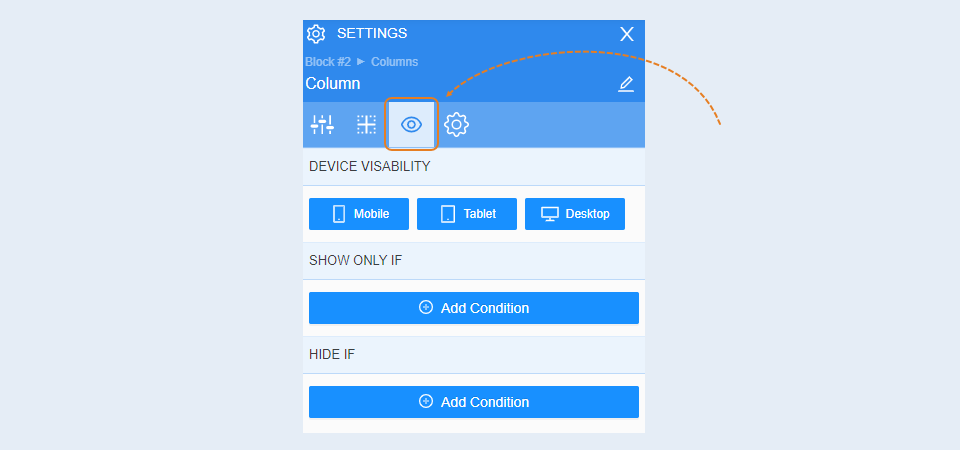
Task: Select the eye visibility tab
Action: [x=411, y=125]
